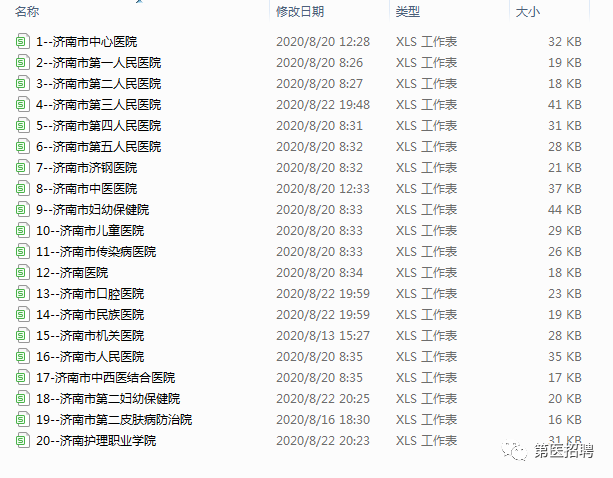Click the icon of 1--济南市中心医院 file
Image resolution: width=613 pixels, height=478 pixels.
pos(22,41)
